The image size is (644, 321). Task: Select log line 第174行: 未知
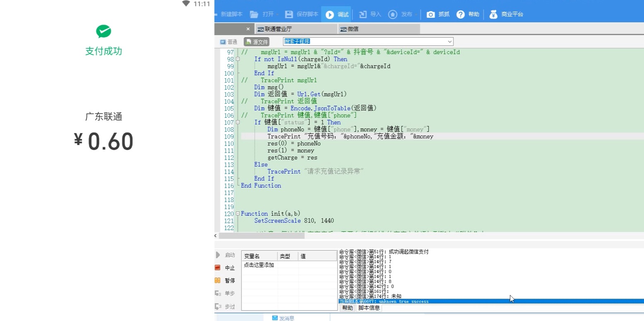(370, 296)
